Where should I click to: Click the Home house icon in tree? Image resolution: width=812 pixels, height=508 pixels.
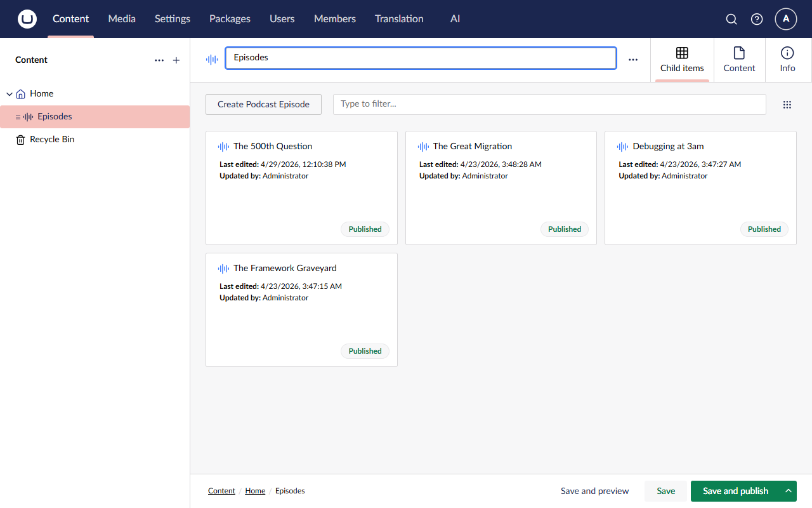(x=21, y=94)
